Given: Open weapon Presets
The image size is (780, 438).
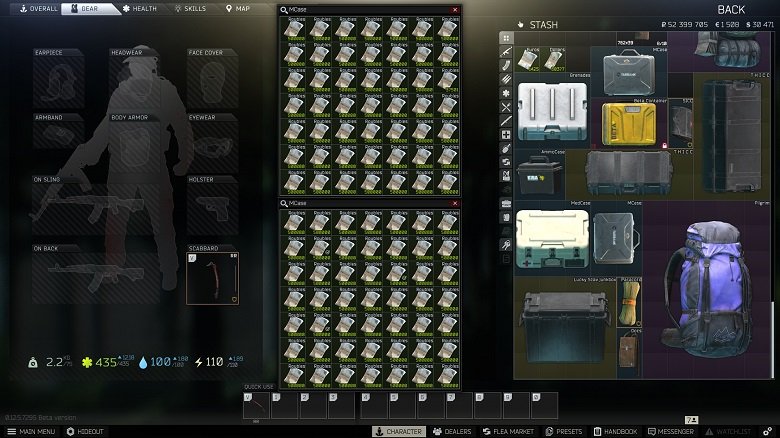Looking at the screenshot, I should click(564, 432).
